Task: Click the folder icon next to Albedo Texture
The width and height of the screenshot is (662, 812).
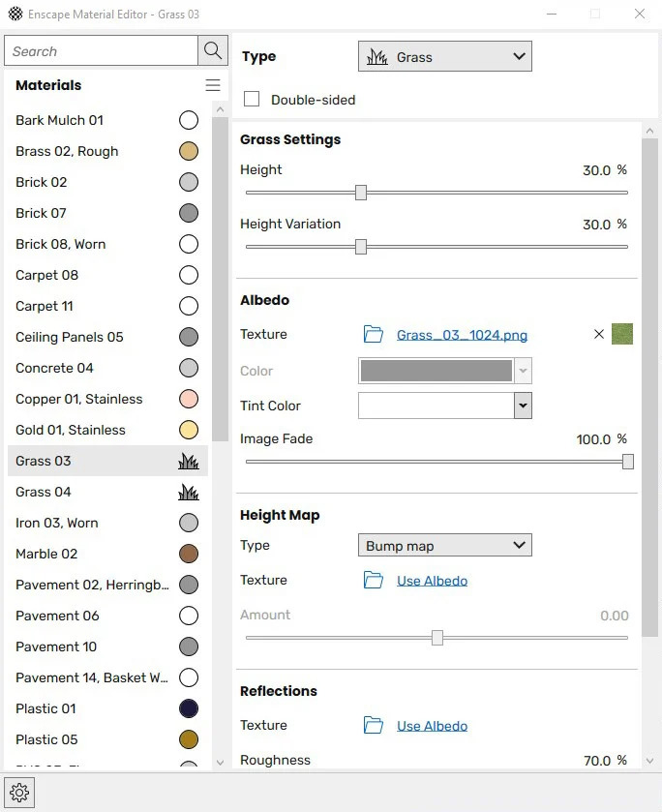Action: (374, 334)
